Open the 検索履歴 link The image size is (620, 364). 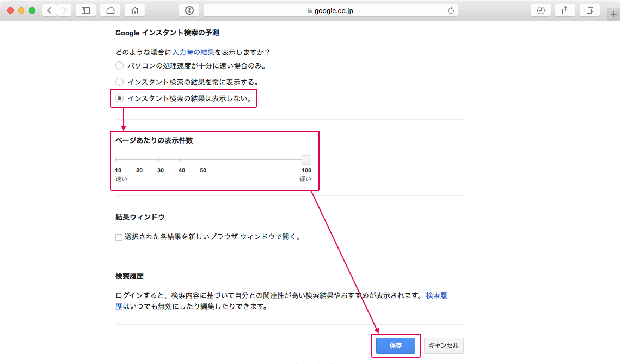[437, 295]
